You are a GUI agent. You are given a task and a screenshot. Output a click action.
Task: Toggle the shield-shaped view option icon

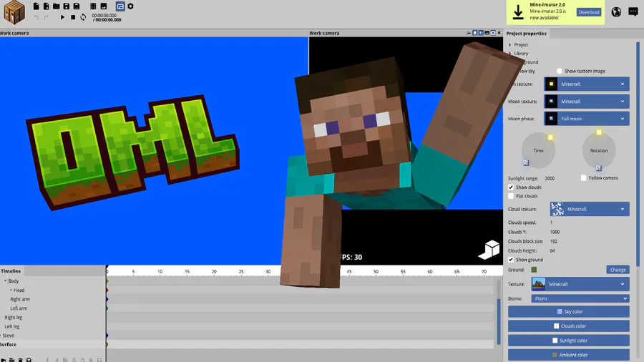point(475,33)
